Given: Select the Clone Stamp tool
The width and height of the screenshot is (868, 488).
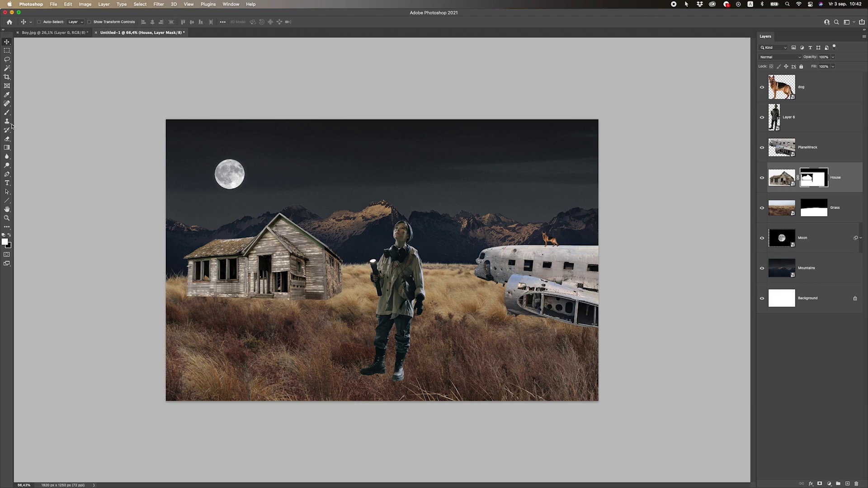Looking at the screenshot, I should 7,121.
